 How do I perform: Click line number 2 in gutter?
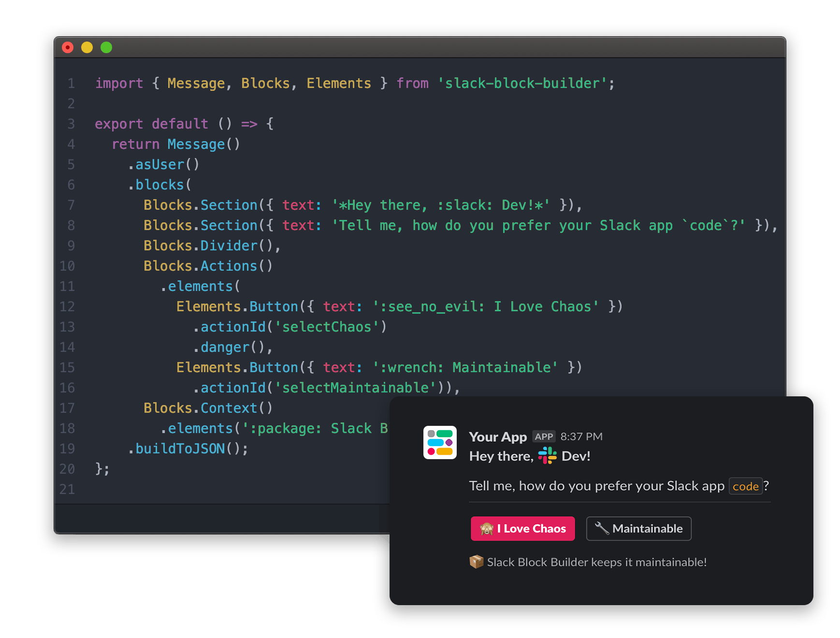tap(71, 103)
